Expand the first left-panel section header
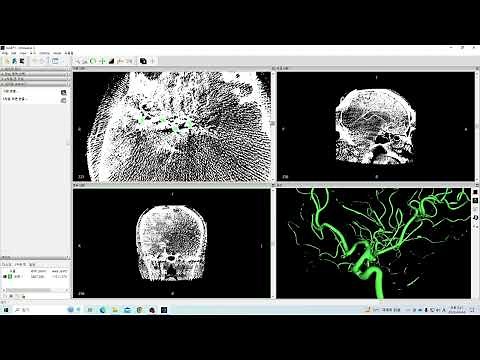The width and height of the screenshot is (480, 360). pos(35,69)
